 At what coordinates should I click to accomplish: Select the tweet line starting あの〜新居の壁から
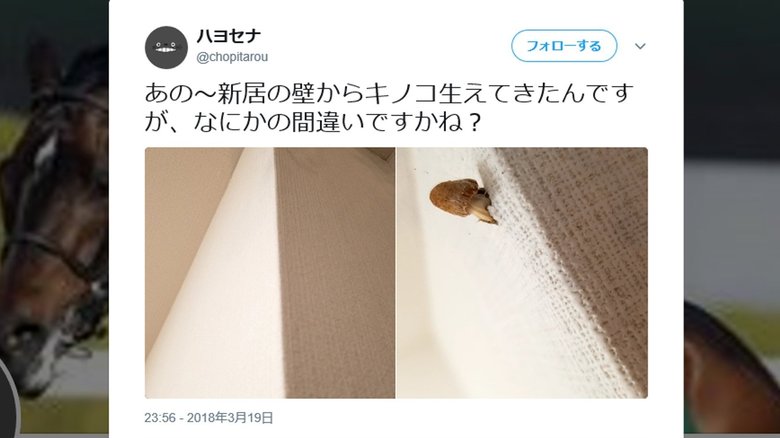(389, 94)
